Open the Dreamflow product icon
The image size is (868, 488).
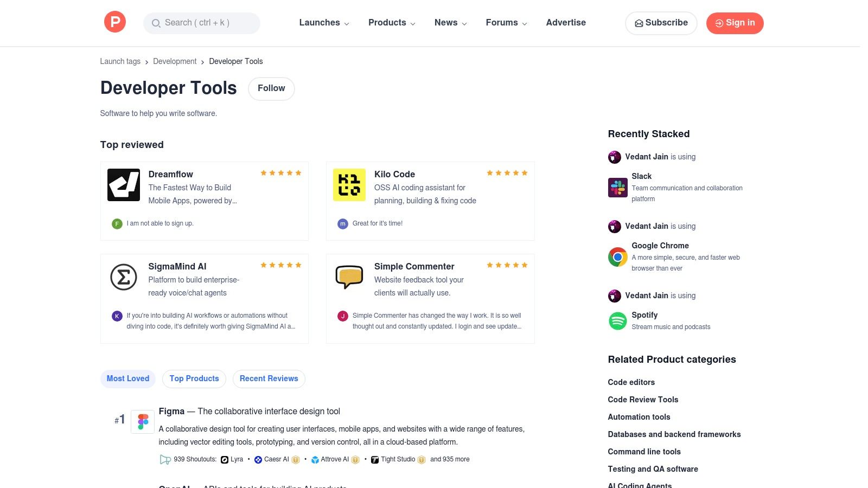123,184
